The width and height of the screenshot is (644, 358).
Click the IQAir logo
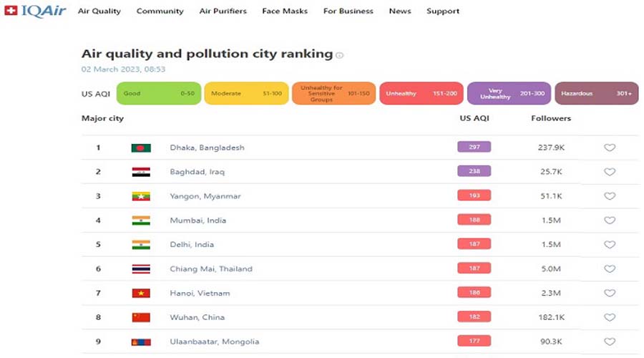(x=34, y=11)
